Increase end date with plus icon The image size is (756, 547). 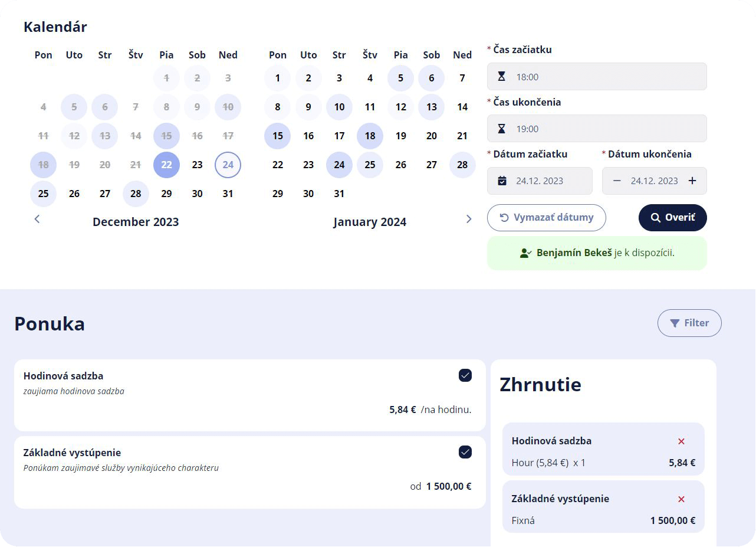click(x=692, y=181)
